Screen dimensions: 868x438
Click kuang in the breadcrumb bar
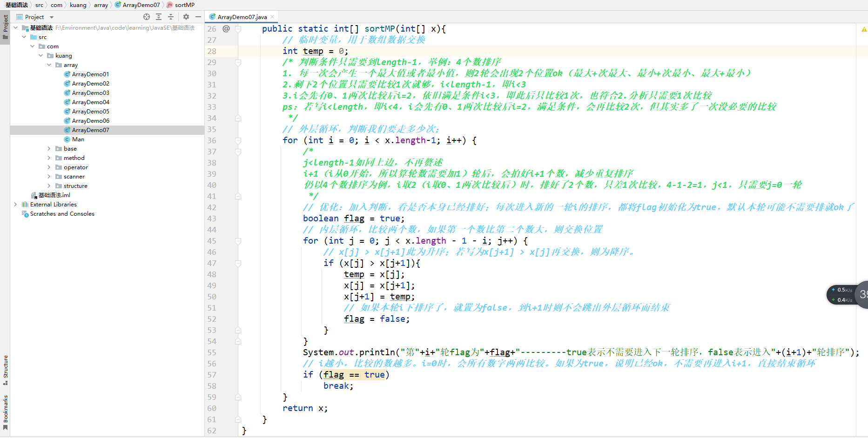[x=78, y=5]
